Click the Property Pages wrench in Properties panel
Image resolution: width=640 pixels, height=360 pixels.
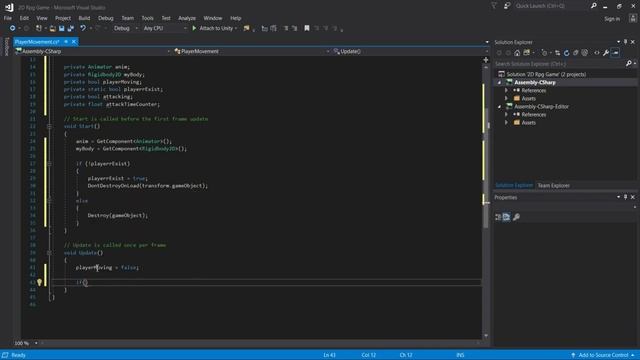(x=516, y=217)
